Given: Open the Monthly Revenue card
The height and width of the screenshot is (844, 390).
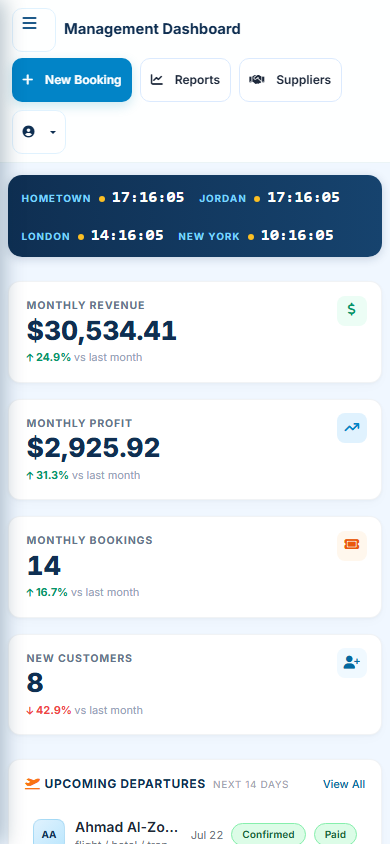Looking at the screenshot, I should [195, 332].
